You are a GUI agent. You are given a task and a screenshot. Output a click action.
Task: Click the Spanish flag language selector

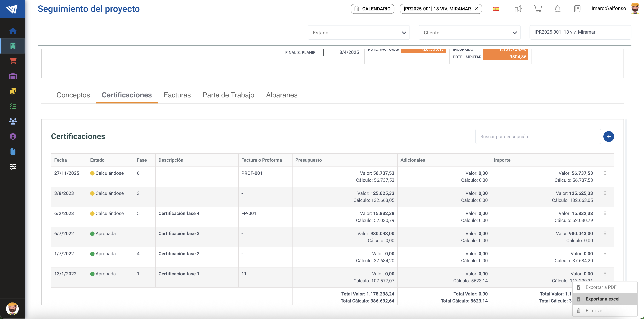pyautogui.click(x=496, y=9)
